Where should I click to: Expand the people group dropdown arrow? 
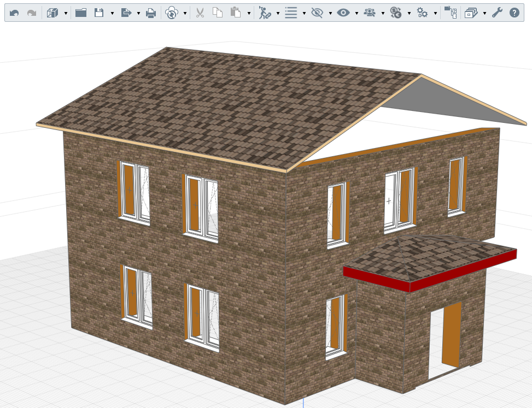(x=383, y=13)
